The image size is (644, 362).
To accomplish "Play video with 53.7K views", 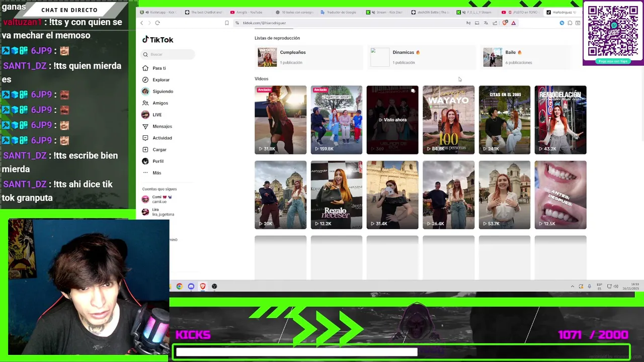I will [x=504, y=195].
